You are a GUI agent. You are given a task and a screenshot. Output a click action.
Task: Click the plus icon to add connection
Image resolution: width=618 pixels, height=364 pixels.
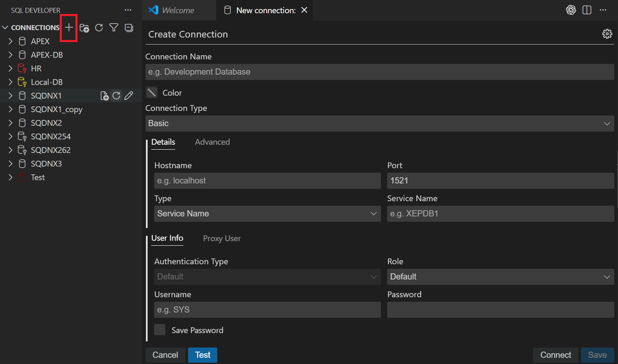click(x=69, y=28)
